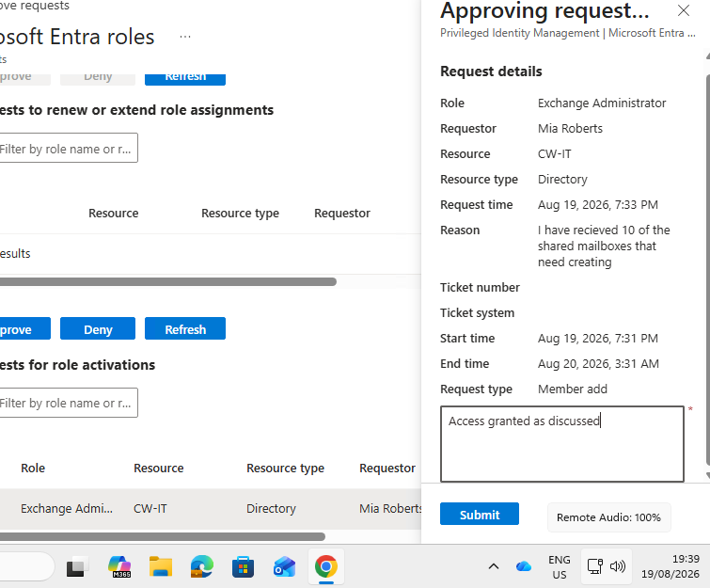
Task: Click the Aug 19, 2026, 7:31 PM start time
Action: tap(598, 339)
